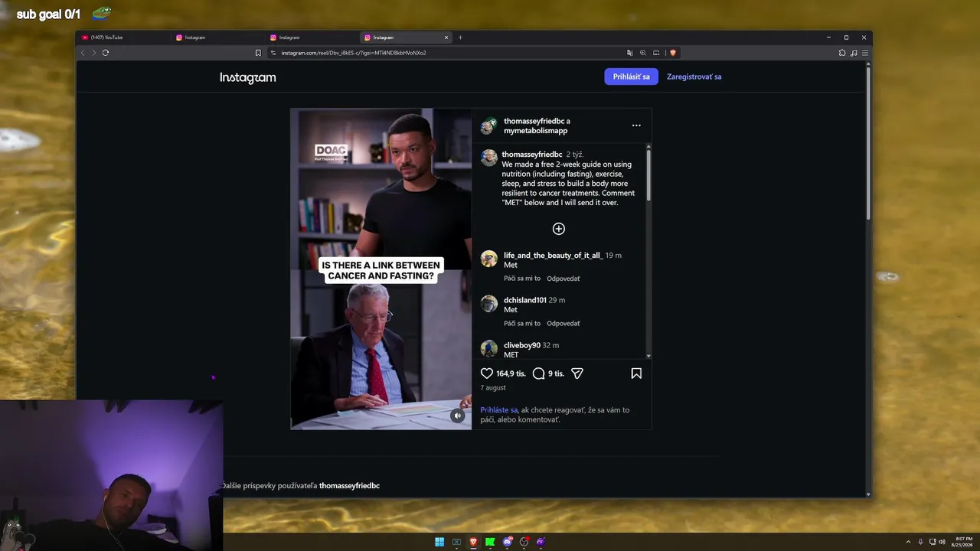Image resolution: width=980 pixels, height=551 pixels.
Task: Click the Instagram logo
Action: [247, 77]
